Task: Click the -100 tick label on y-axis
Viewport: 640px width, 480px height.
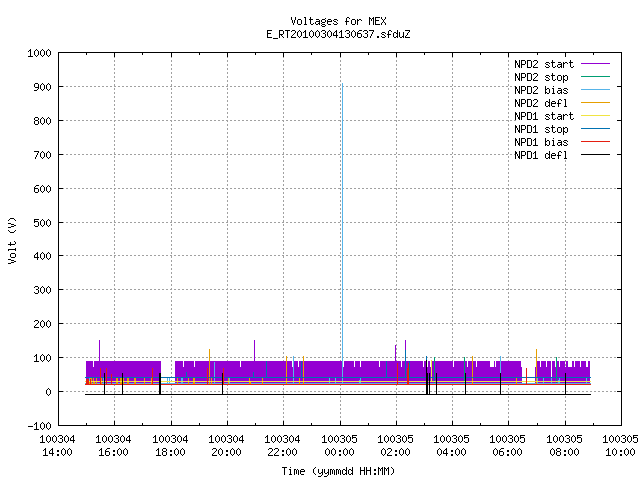Action: click(x=39, y=426)
